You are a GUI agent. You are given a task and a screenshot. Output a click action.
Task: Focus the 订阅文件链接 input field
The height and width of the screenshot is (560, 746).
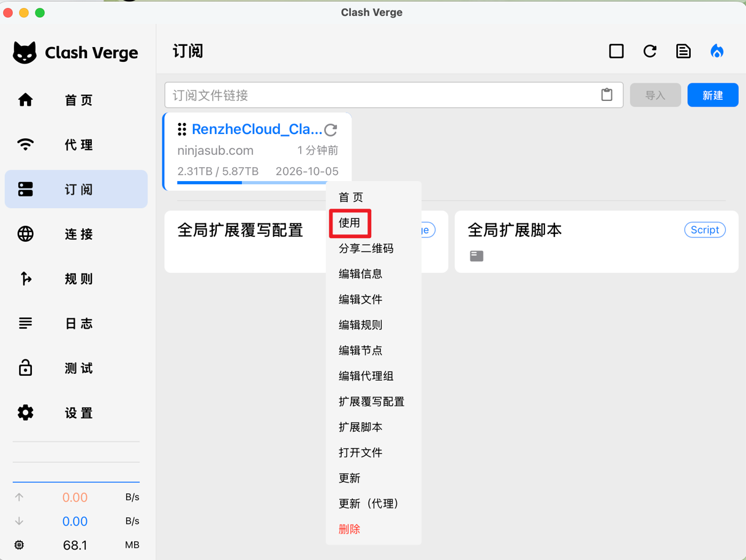tap(394, 95)
